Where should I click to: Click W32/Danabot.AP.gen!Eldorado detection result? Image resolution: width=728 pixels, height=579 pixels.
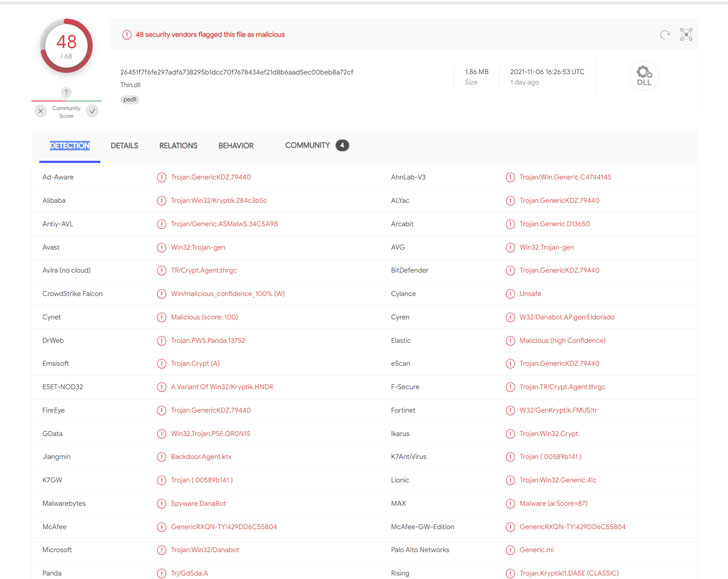567,317
